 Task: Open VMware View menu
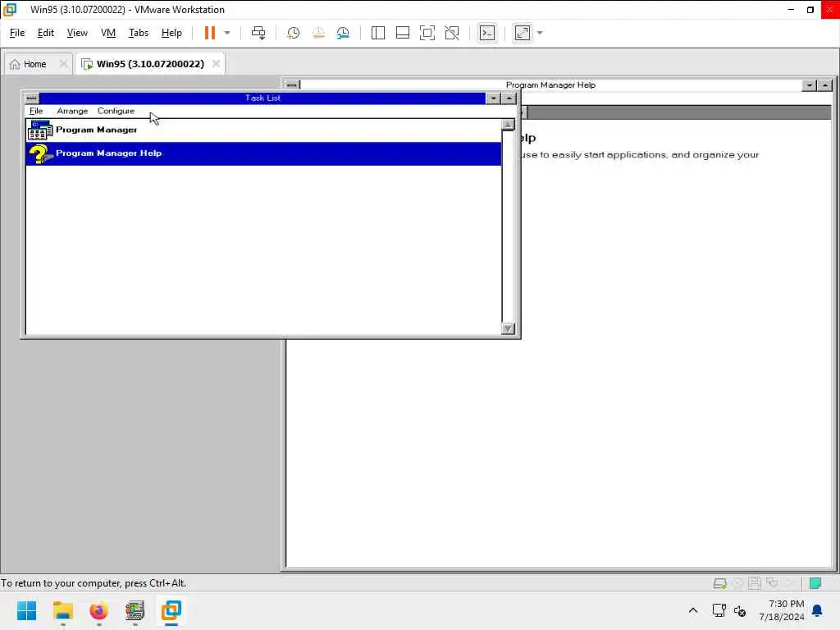tap(77, 33)
